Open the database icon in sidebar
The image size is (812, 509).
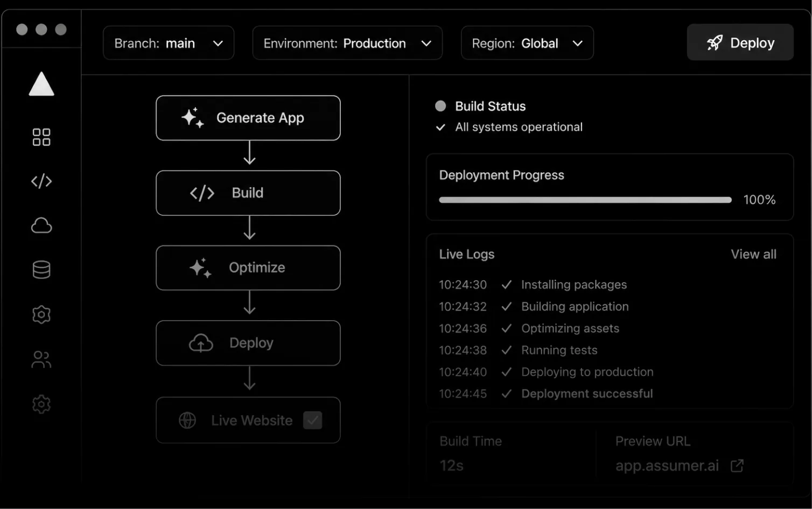coord(41,270)
